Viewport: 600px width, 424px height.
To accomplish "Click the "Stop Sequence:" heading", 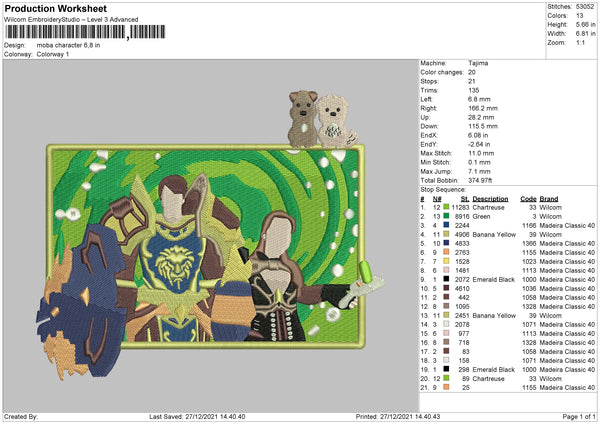I will 443,190.
